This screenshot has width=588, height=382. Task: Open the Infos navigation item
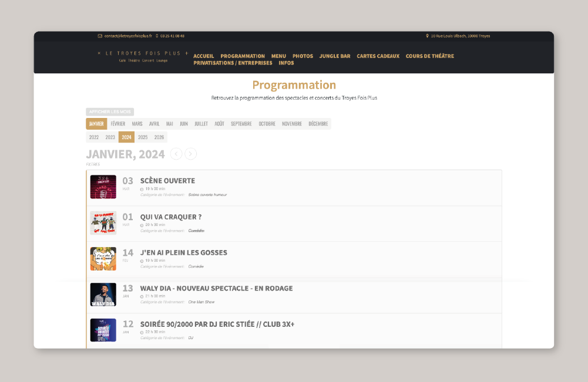pyautogui.click(x=286, y=63)
